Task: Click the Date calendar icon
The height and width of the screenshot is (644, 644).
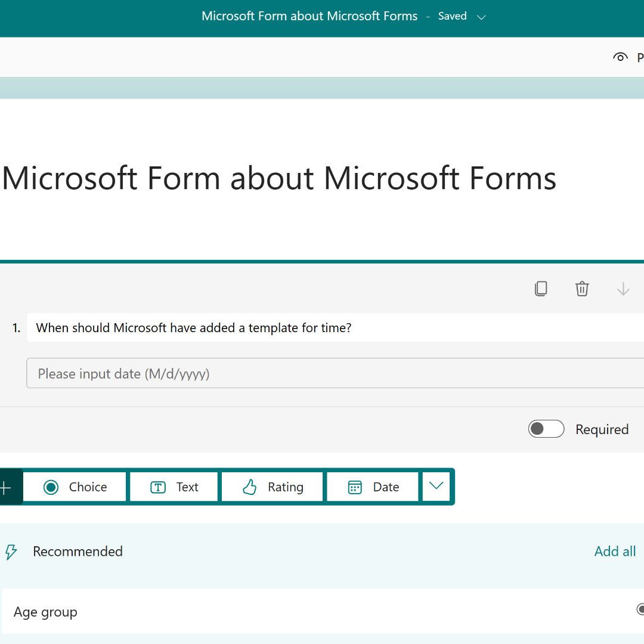Action: pyautogui.click(x=355, y=487)
